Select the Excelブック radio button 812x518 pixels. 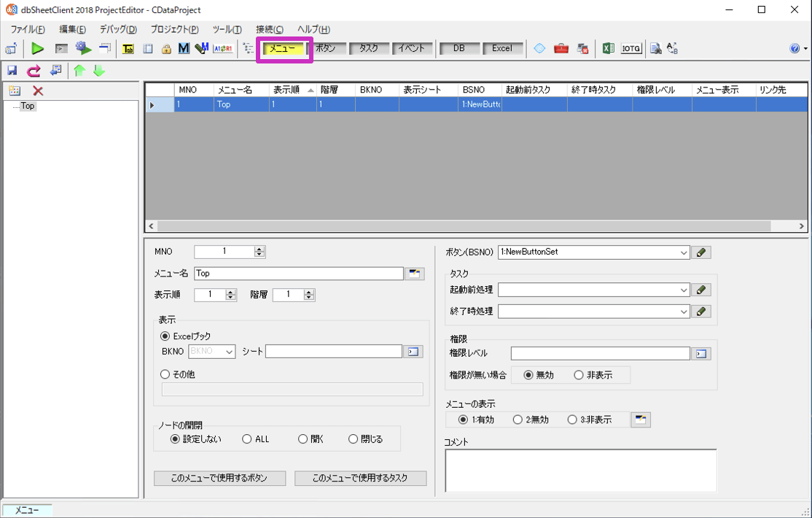pos(165,336)
